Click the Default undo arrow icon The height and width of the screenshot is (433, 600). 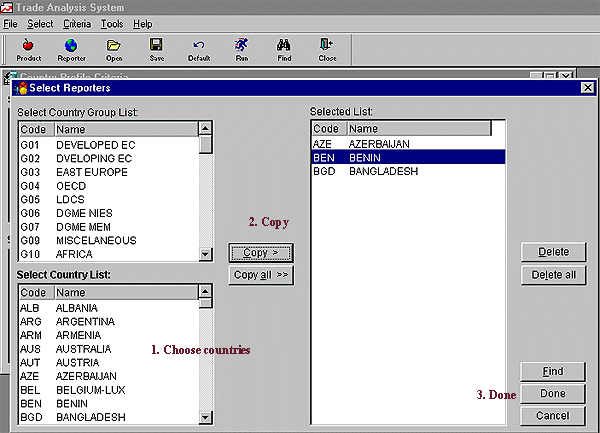[199, 46]
